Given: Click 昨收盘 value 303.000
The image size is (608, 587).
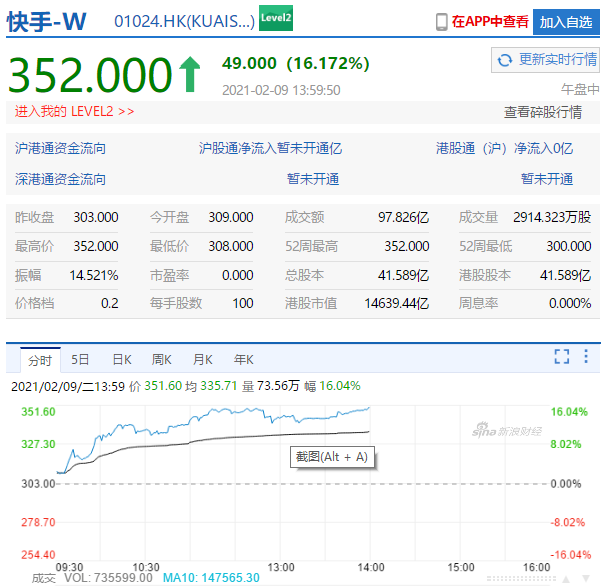Looking at the screenshot, I should pyautogui.click(x=96, y=218).
